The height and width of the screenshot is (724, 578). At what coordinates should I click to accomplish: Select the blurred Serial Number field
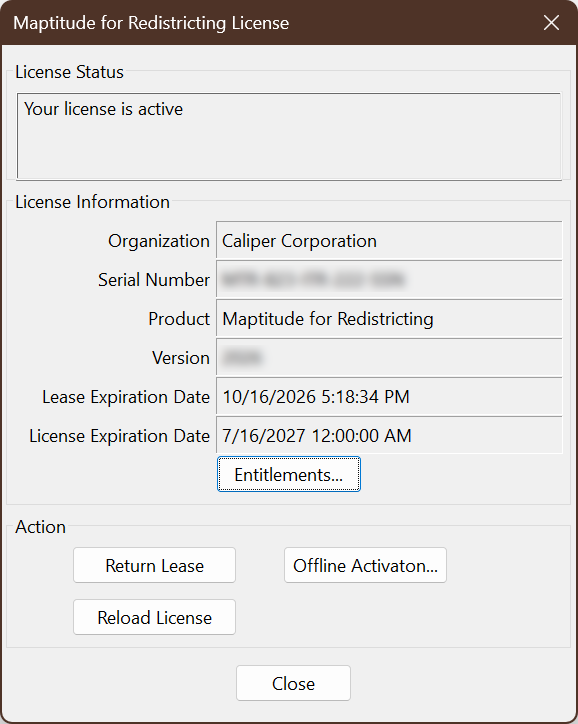point(389,279)
